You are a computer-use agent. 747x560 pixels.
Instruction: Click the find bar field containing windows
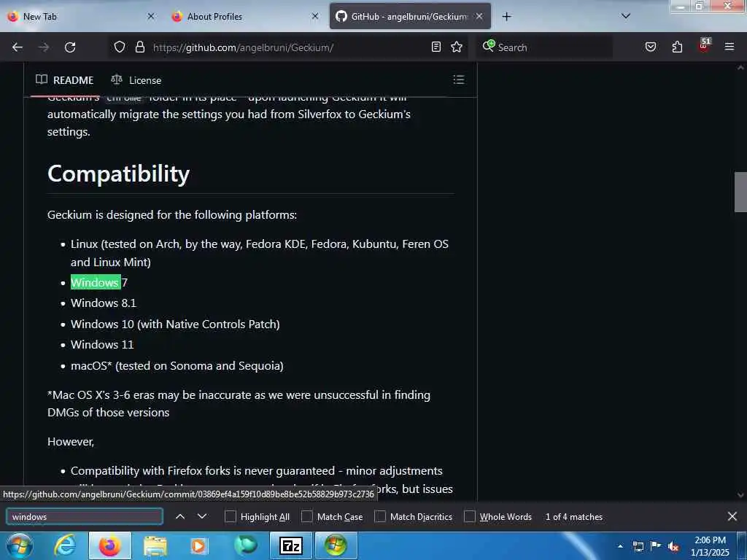point(85,517)
